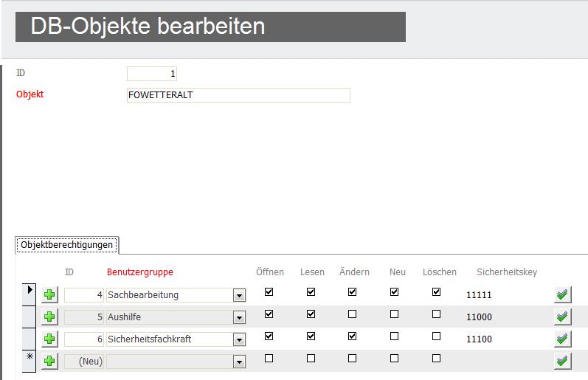Select the new record row selector with asterisk

pos(30,361)
